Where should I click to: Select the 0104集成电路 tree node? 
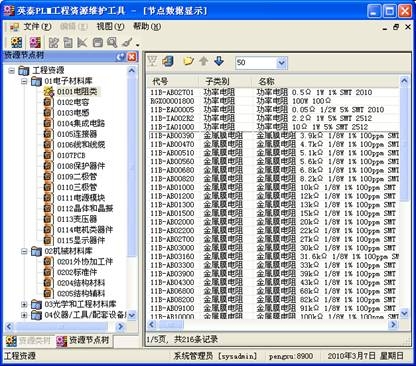(81, 124)
